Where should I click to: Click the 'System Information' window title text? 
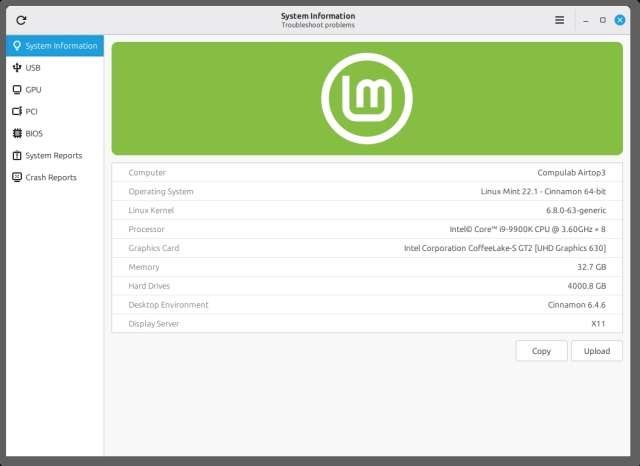click(x=318, y=16)
